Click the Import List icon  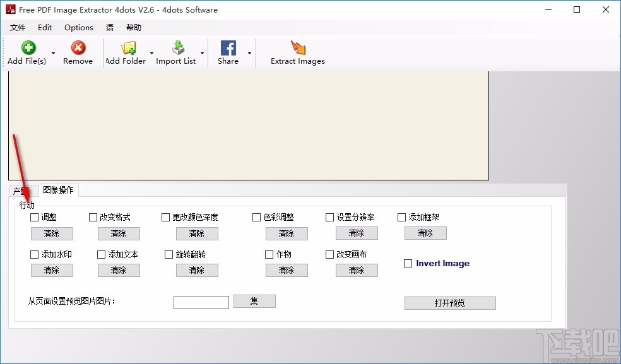point(177,48)
